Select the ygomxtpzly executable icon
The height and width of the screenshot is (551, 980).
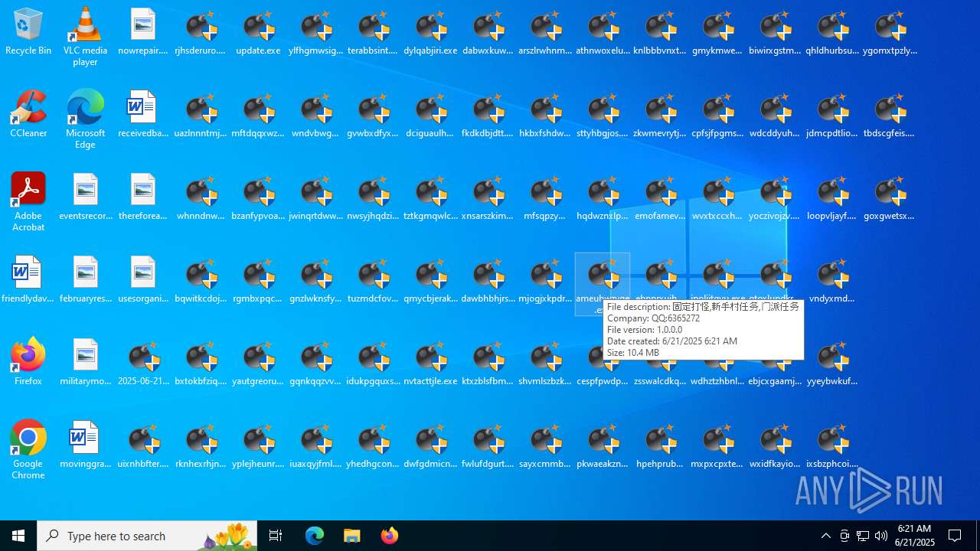(x=890, y=32)
